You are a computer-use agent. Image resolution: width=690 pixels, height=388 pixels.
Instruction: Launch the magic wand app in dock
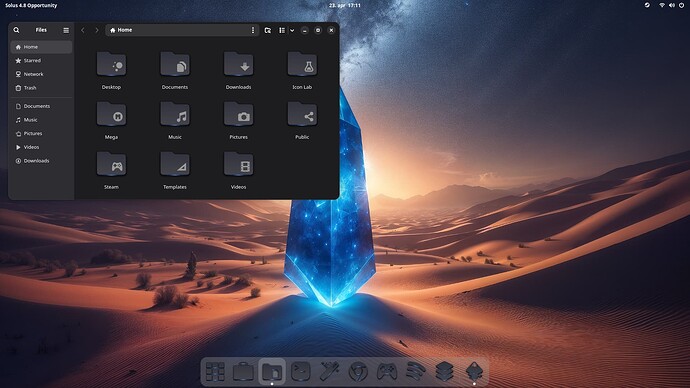pos(329,372)
